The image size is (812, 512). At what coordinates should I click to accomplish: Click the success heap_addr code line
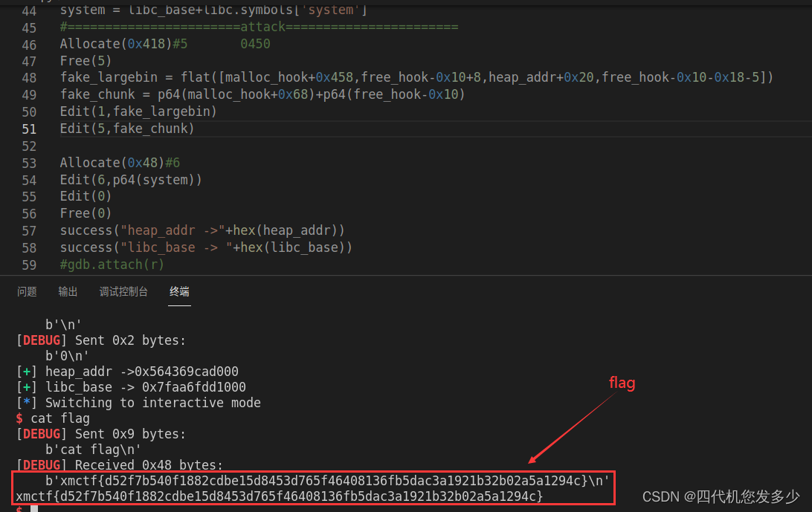tap(202, 231)
